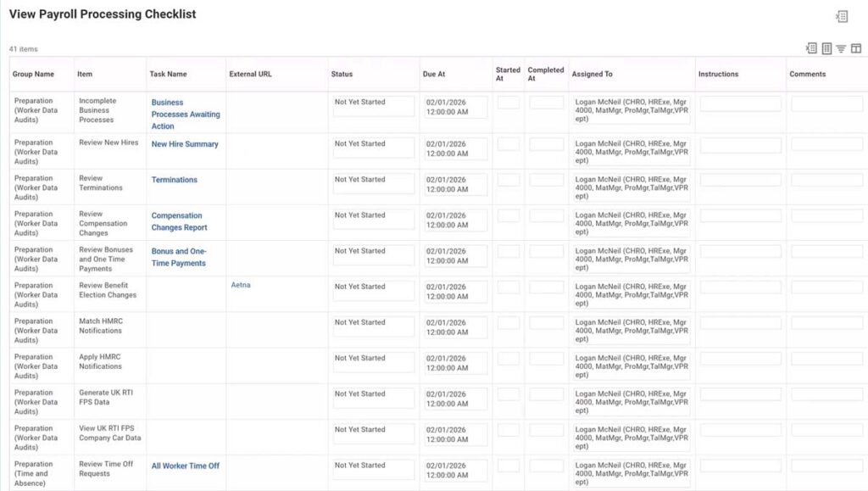Open the Terminations task link

174,179
